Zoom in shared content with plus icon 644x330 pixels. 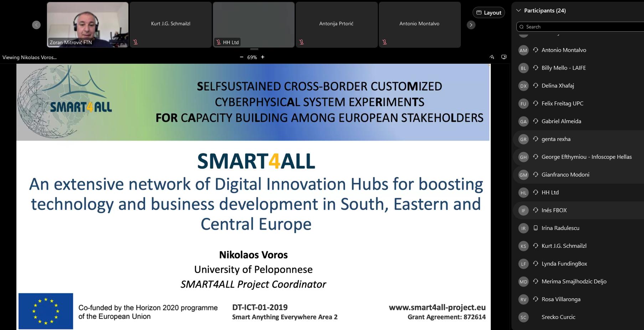coord(263,57)
